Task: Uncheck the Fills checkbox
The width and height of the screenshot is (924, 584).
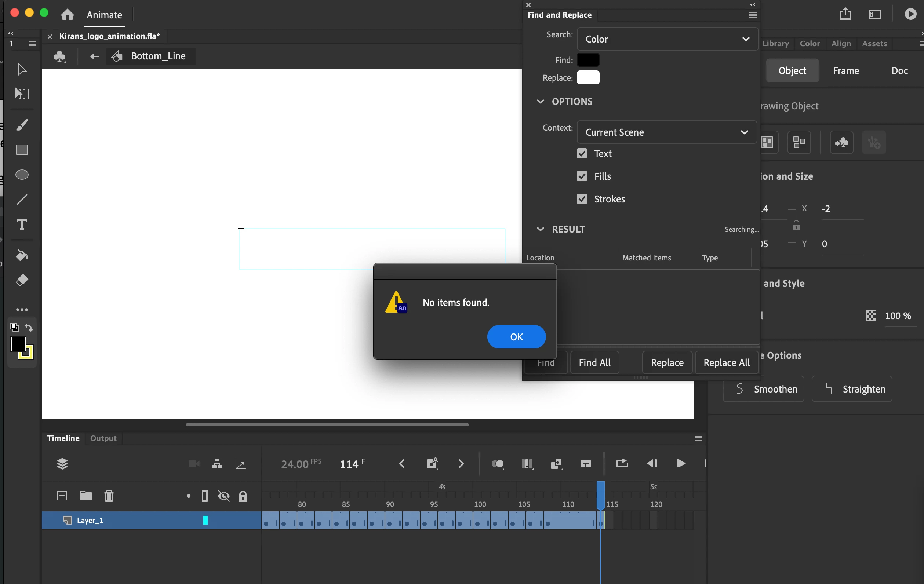Action: [x=582, y=176]
